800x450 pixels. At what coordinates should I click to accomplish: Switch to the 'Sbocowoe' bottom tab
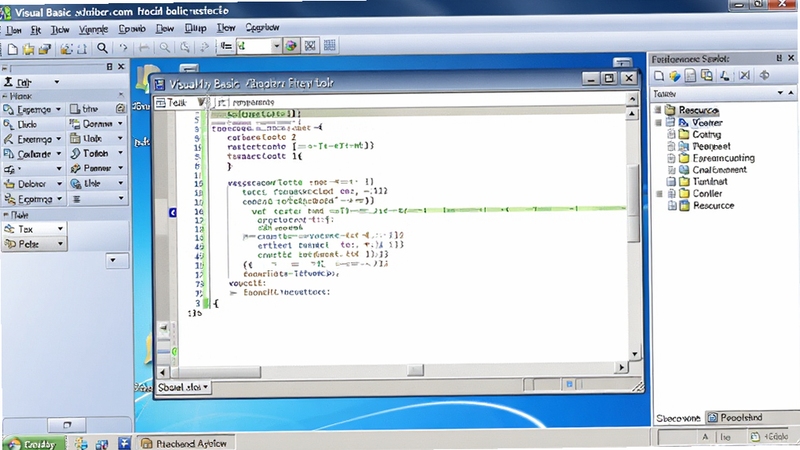point(678,418)
